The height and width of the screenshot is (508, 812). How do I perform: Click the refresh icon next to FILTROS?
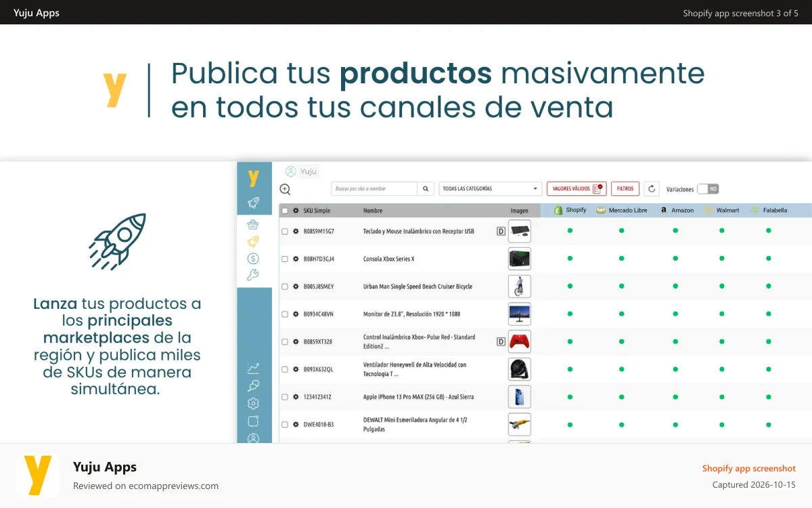652,189
